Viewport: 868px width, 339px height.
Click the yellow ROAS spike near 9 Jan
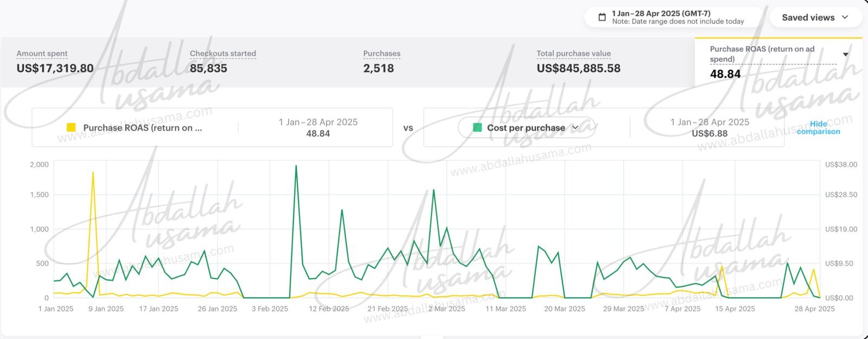coord(93,173)
